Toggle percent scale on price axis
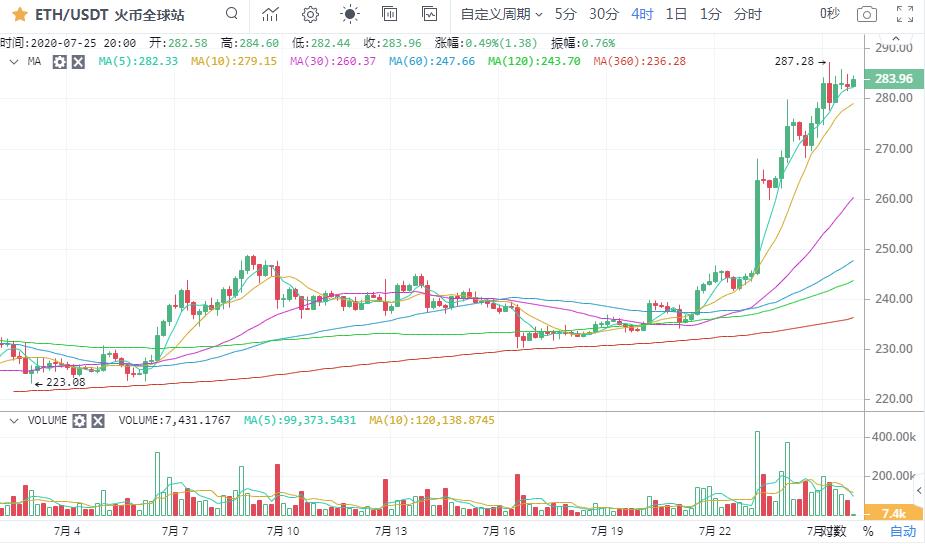 (x=867, y=531)
